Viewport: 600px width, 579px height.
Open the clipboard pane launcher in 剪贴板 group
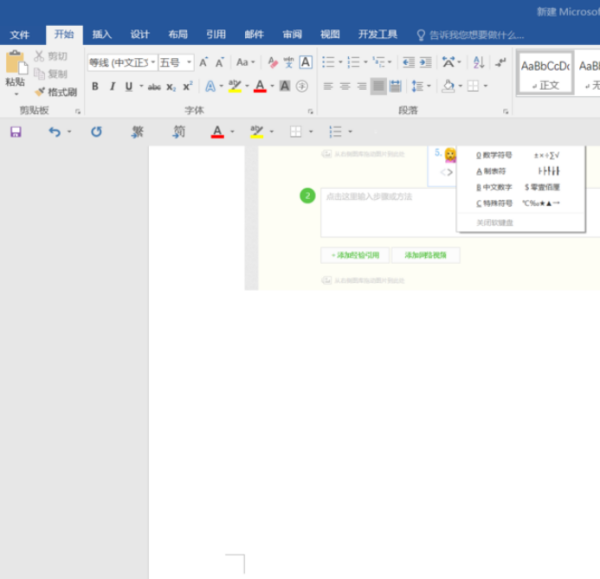click(78, 111)
